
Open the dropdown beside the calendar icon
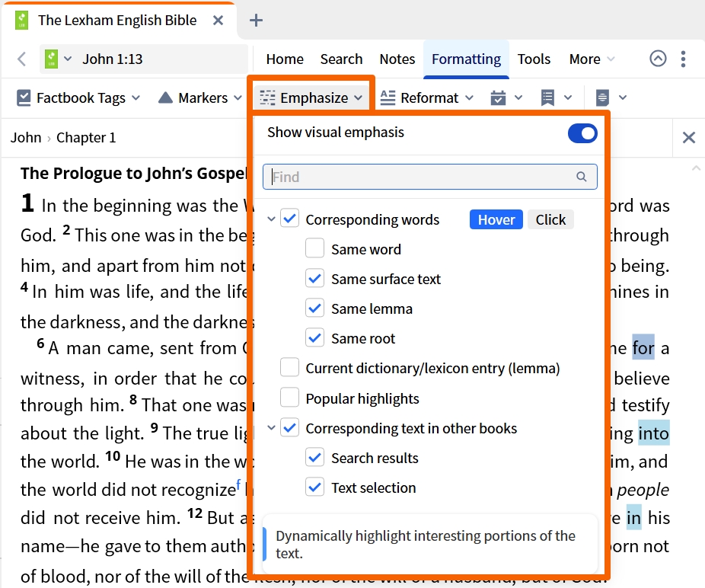pyautogui.click(x=518, y=97)
